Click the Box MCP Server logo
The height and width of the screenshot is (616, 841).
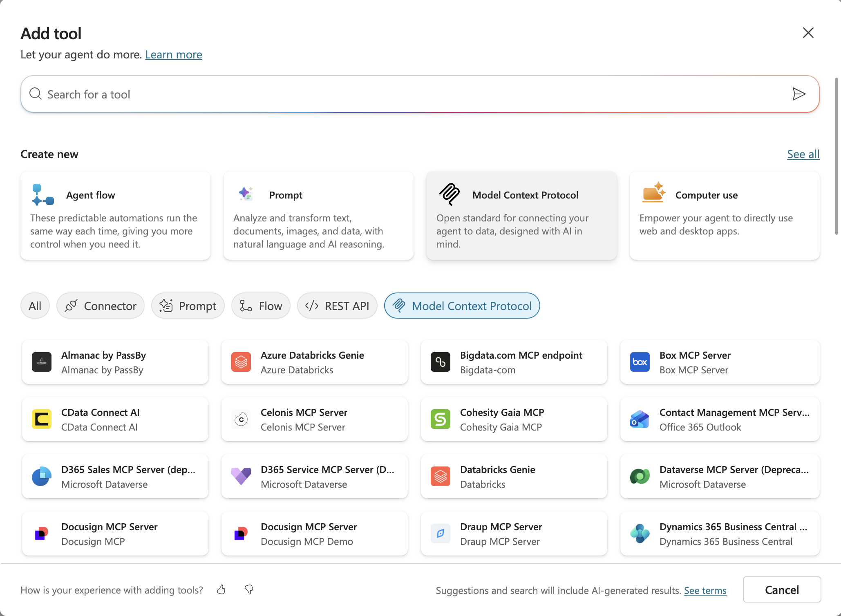[x=640, y=362]
